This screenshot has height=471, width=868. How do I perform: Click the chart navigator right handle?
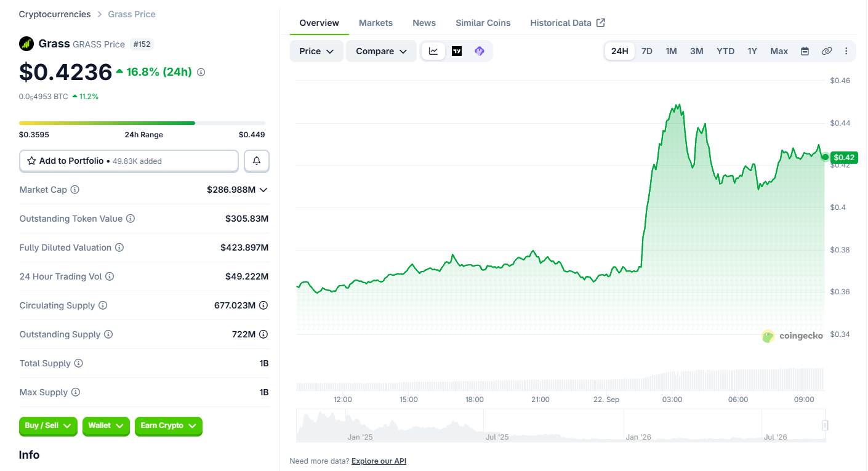[x=825, y=425]
